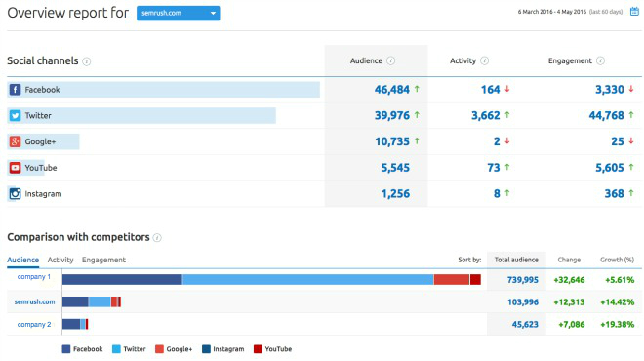Click the Instagram audience value 1,256
This screenshot has width=644, height=361.
tap(395, 194)
